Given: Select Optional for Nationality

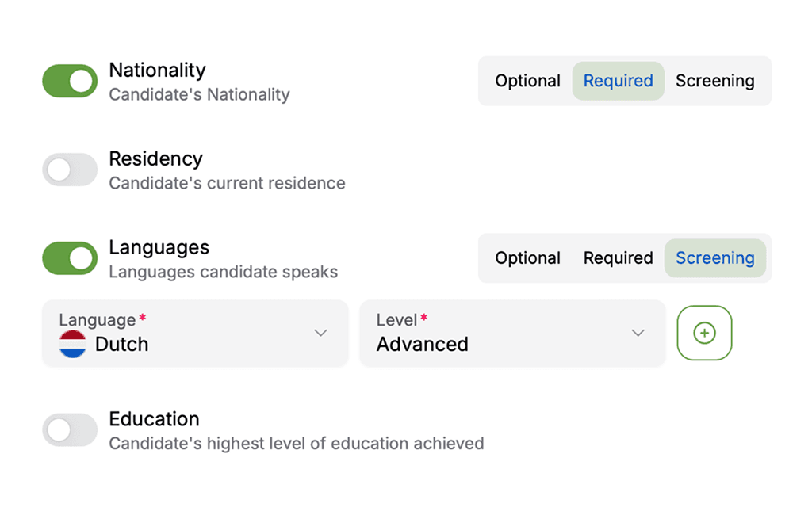Looking at the screenshot, I should 527,80.
